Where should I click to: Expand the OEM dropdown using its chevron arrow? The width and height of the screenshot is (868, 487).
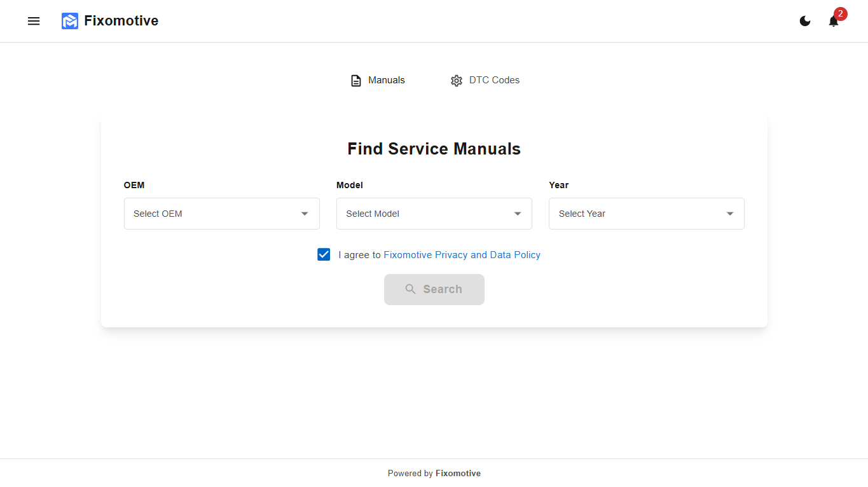point(305,214)
